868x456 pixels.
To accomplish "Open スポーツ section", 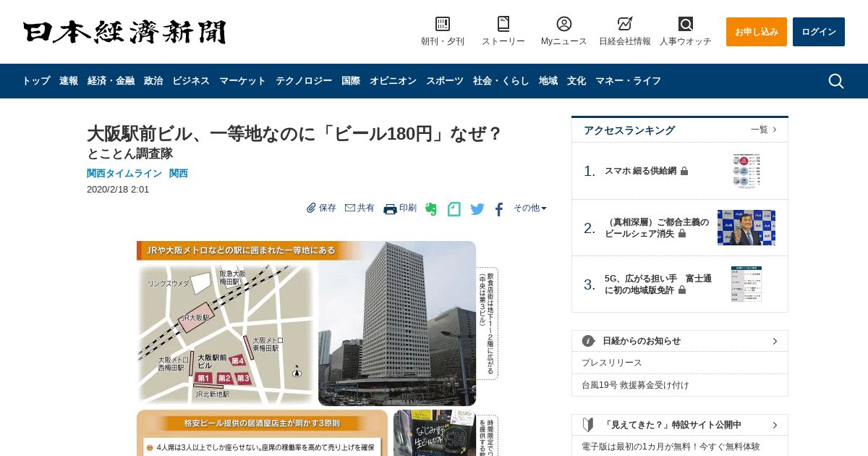I will 445,81.
